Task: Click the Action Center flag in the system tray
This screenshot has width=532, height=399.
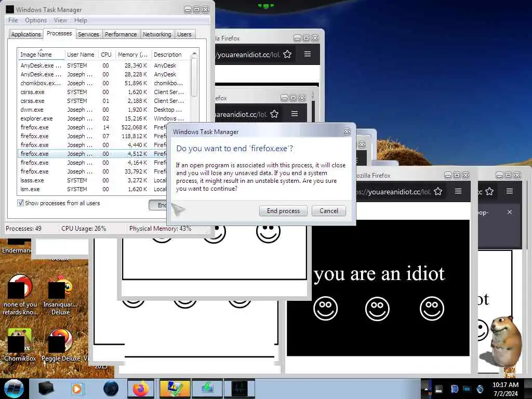Action: pyautogui.click(x=454, y=389)
